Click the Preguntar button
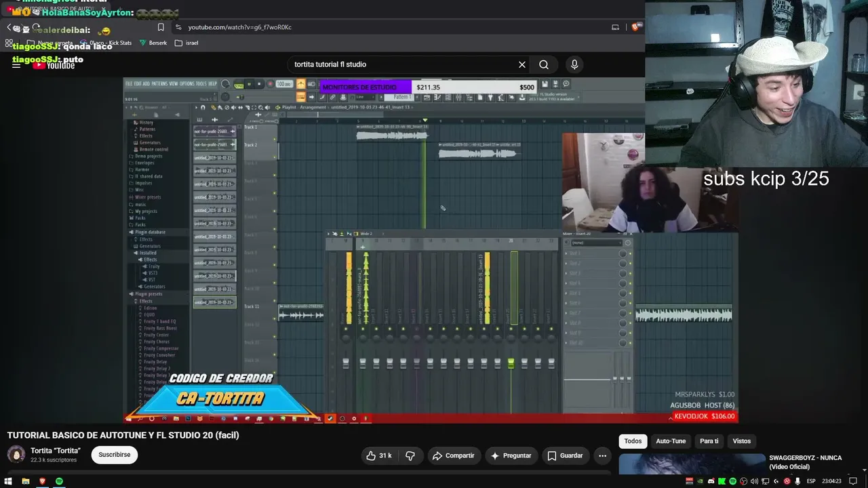This screenshot has height=488, width=868. coord(511,455)
